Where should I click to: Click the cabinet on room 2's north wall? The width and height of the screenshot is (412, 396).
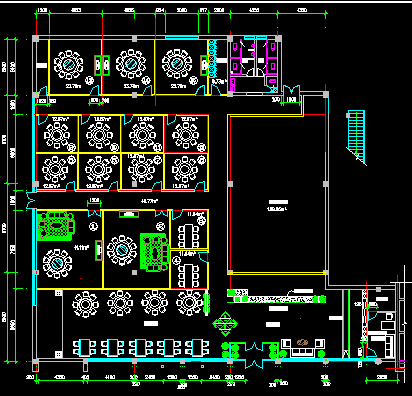point(129,214)
